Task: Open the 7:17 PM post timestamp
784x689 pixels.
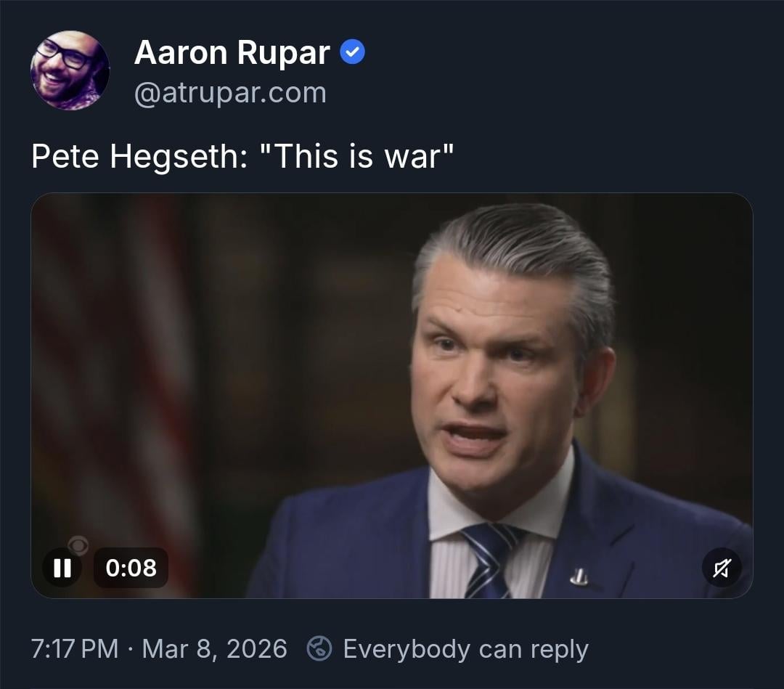Action: [75, 649]
